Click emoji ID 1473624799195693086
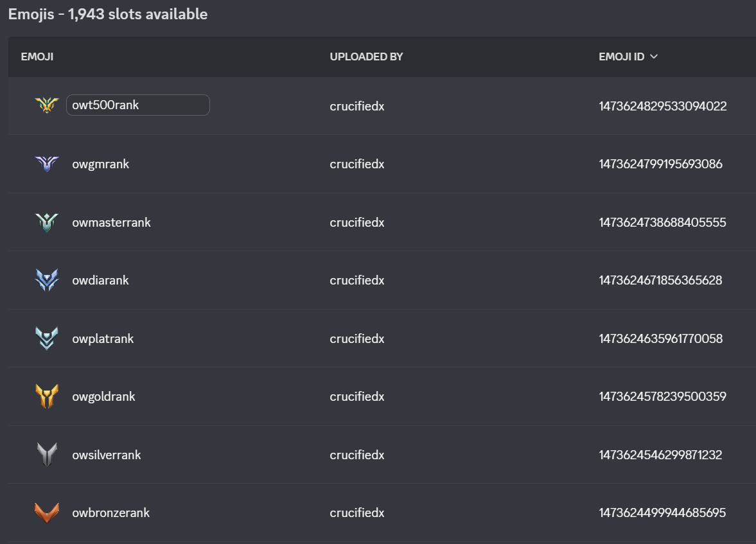This screenshot has width=756, height=544. click(660, 164)
